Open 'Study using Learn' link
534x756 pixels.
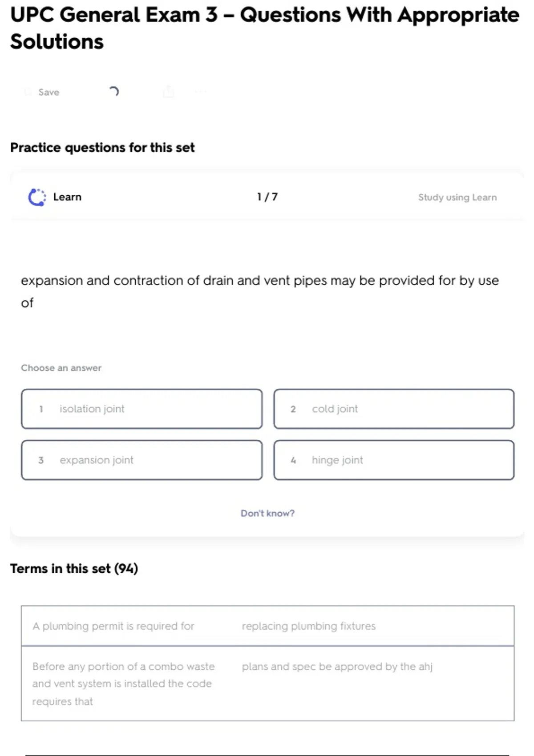[457, 197]
